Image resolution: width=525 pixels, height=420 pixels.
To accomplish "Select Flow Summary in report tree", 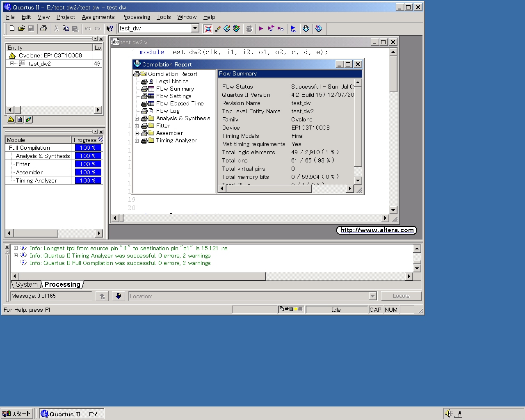I will [175, 89].
